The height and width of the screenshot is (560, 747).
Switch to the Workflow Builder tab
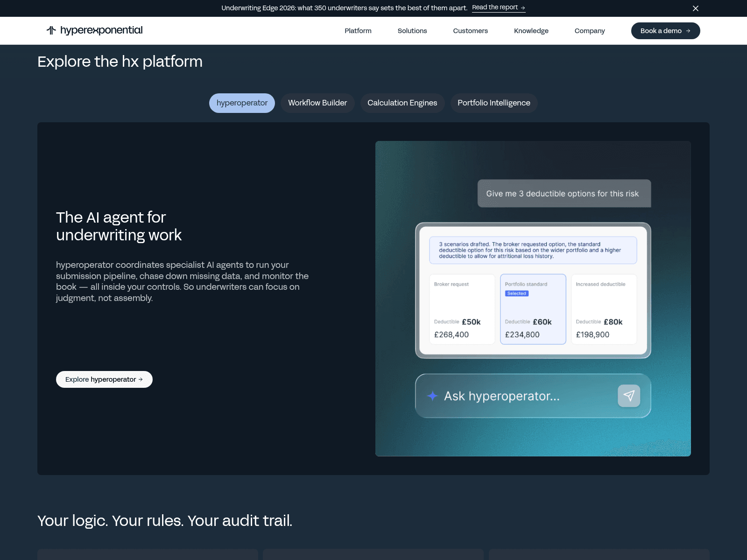pos(317,103)
